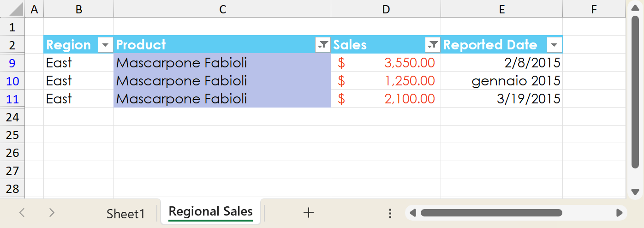Click the vertical scrollbar down arrow

point(635,192)
